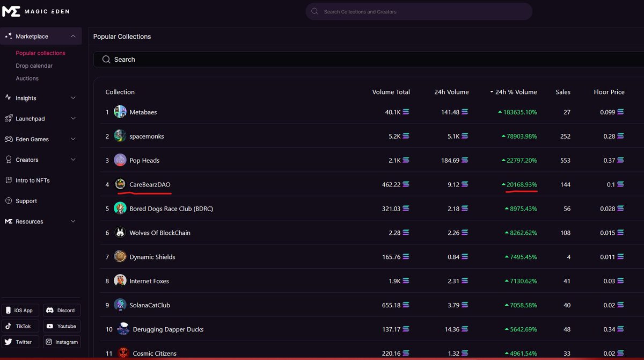Expand the Resources menu chevron
Screen dimensions: 644x360
click(x=73, y=221)
